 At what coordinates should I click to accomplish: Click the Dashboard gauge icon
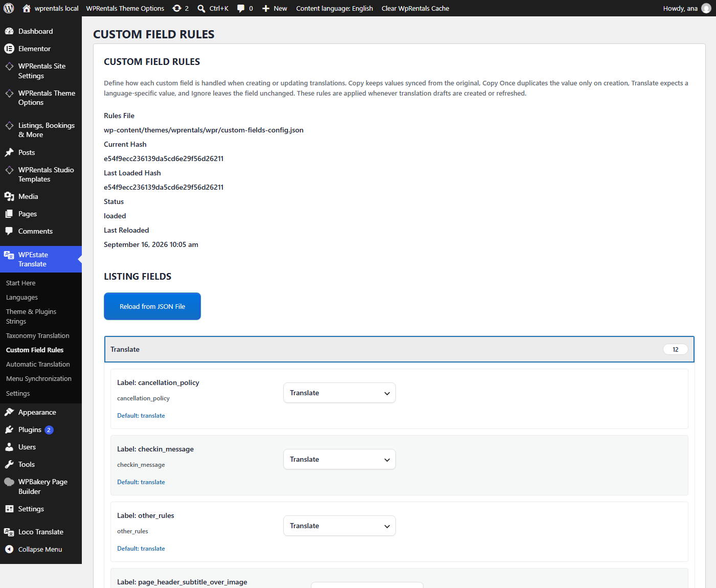coord(9,31)
